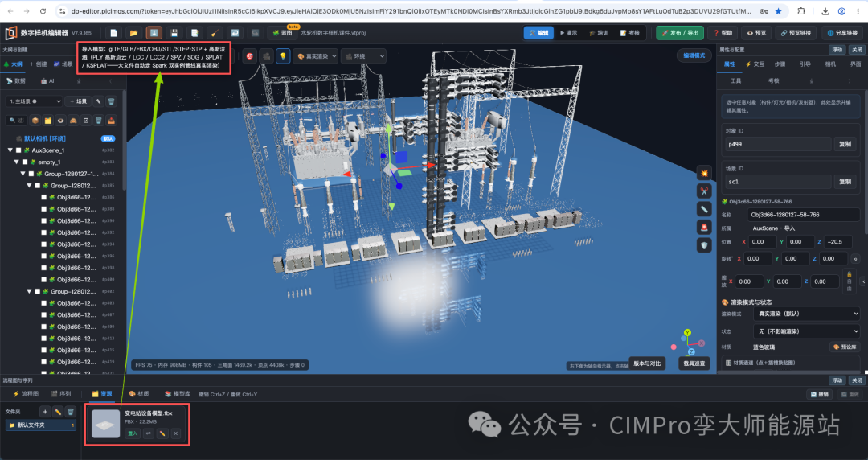Open the browser downloads icon
868x460 pixels.
pyautogui.click(x=825, y=11)
